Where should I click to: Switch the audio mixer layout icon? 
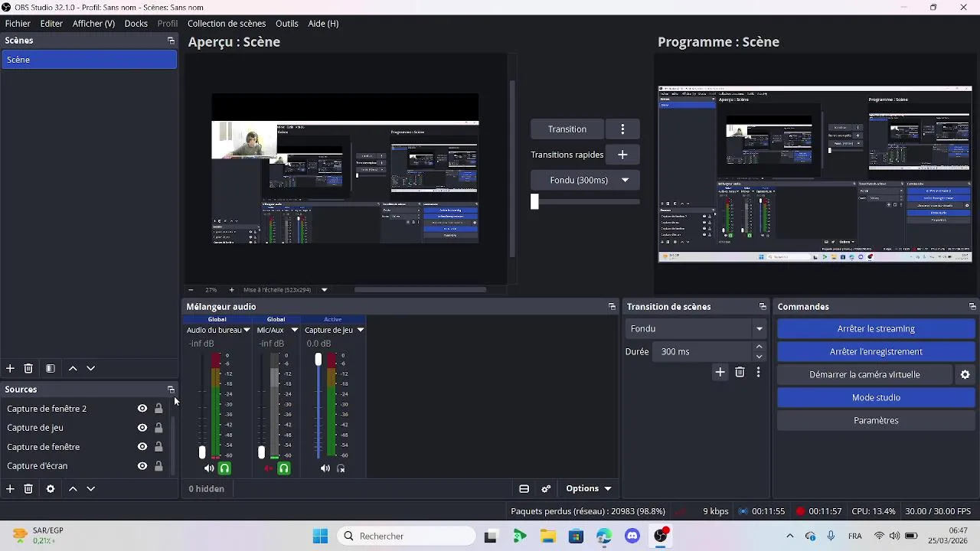(524, 488)
